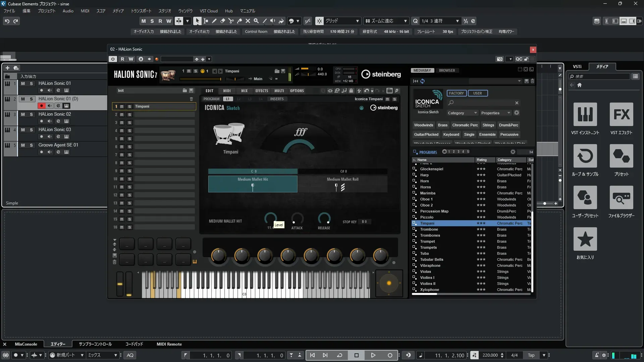This screenshot has height=362, width=644.
Task: Filter by the Strings category tag
Action: tap(488, 125)
